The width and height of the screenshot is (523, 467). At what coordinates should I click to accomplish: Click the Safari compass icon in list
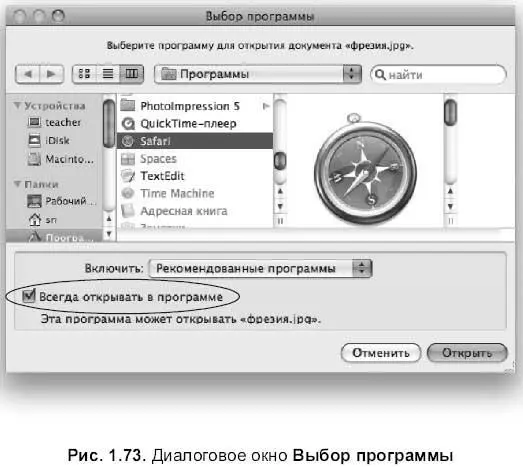(127, 141)
